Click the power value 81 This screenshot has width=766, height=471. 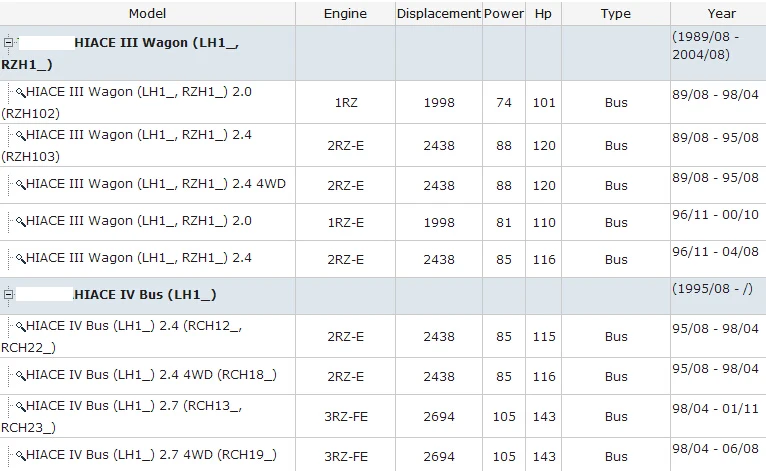504,222
